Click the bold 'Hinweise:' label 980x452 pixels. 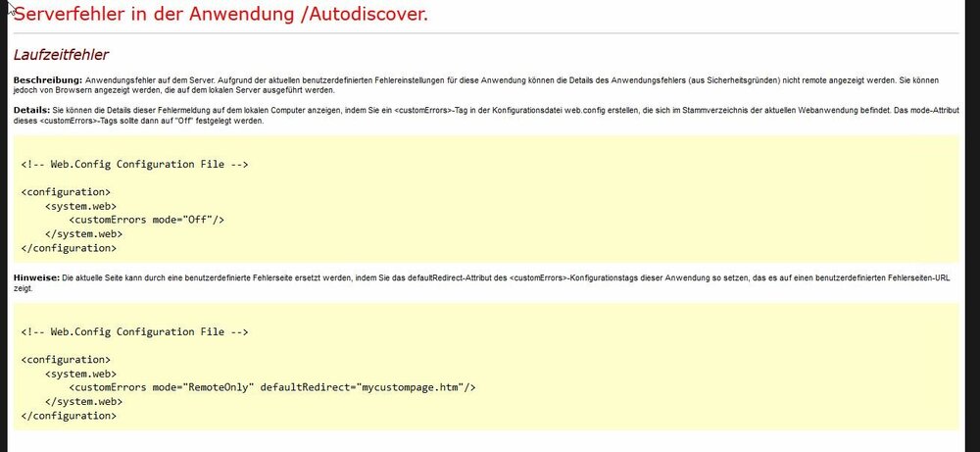click(x=36, y=278)
